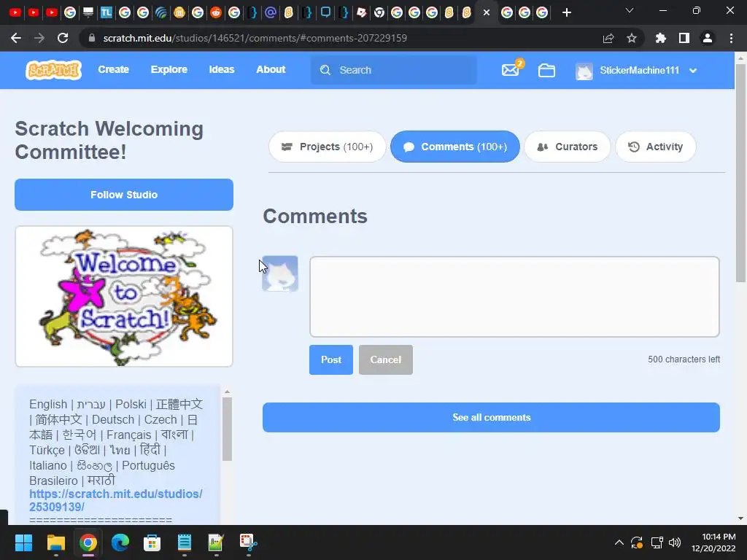Viewport: 747px width, 560px height.
Task: Toggle the browser side panel icon
Action: pos(684,38)
